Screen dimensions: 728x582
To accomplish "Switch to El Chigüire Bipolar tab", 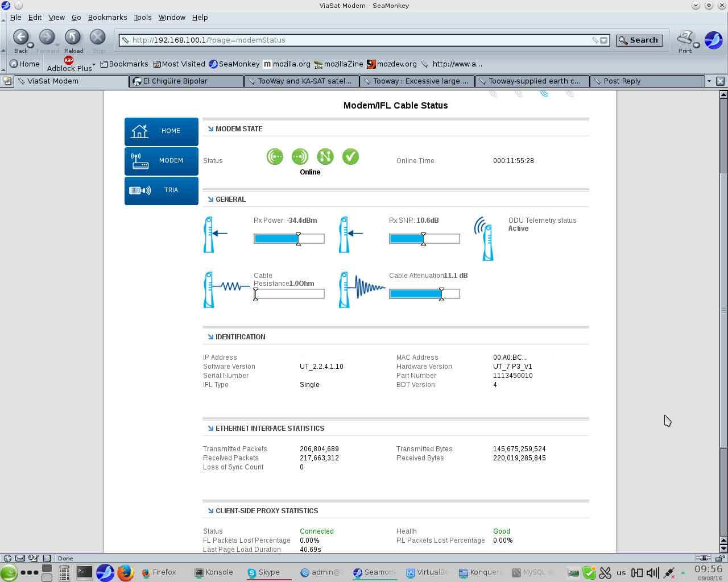I will pyautogui.click(x=187, y=81).
